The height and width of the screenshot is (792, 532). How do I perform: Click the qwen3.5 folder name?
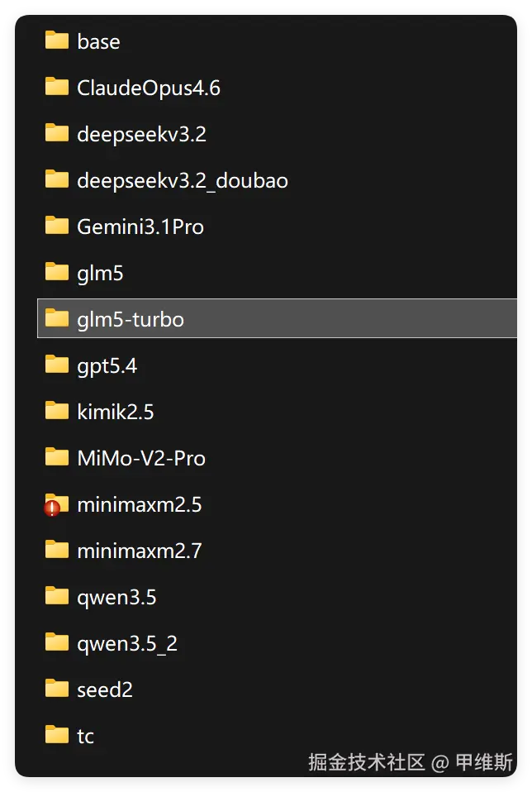pyautogui.click(x=116, y=598)
